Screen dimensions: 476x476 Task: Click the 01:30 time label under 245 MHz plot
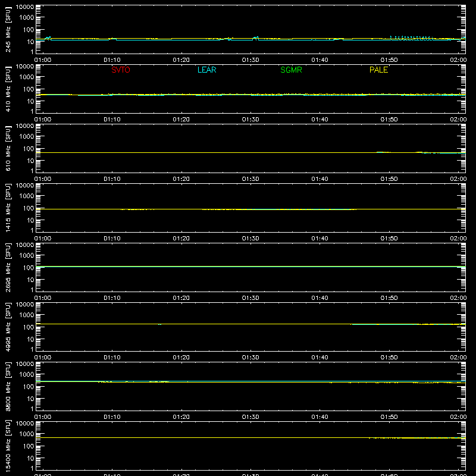point(250,60)
